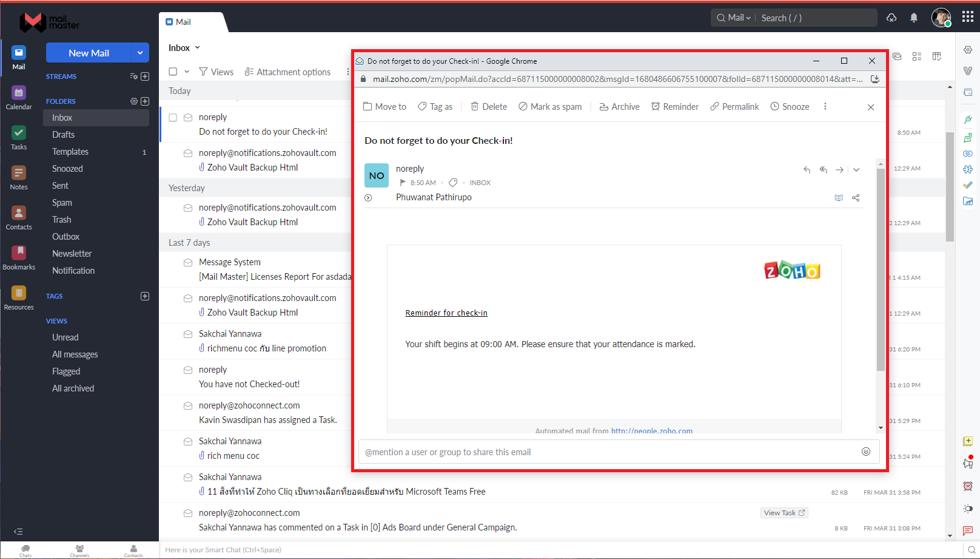Switch to the Mail tab
Image resolution: width=980 pixels, height=559 pixels.
click(179, 21)
